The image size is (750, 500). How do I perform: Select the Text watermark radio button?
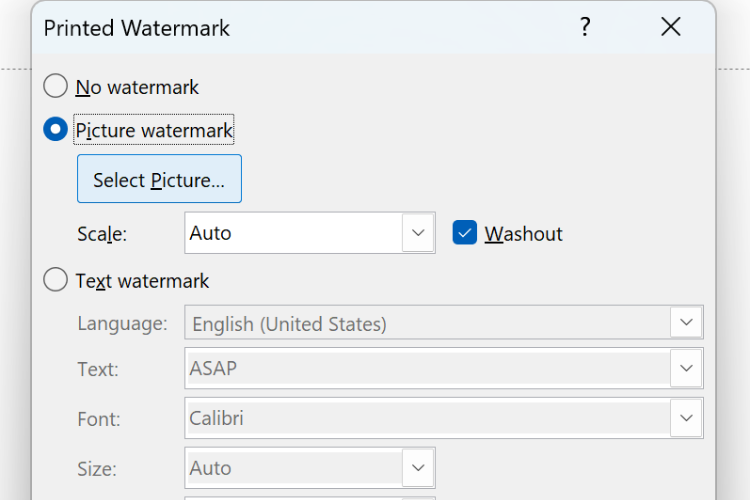tap(56, 281)
